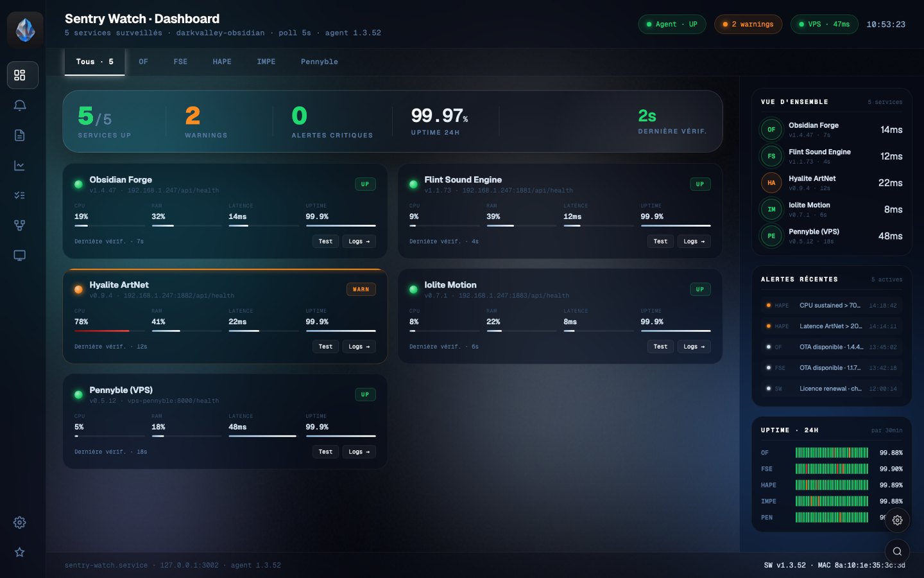Click green status dot on Pennyble (VPS) card
924x578 pixels.
[x=78, y=394]
